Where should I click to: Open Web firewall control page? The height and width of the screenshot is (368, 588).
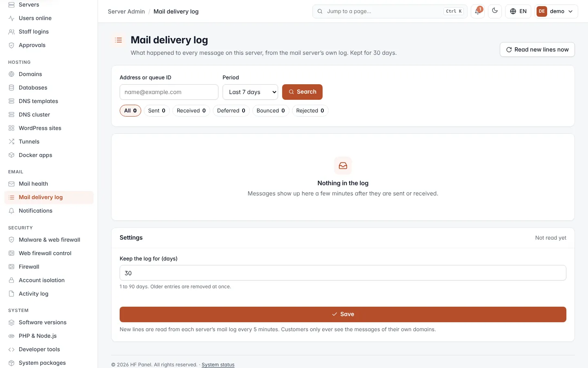pyautogui.click(x=49, y=254)
